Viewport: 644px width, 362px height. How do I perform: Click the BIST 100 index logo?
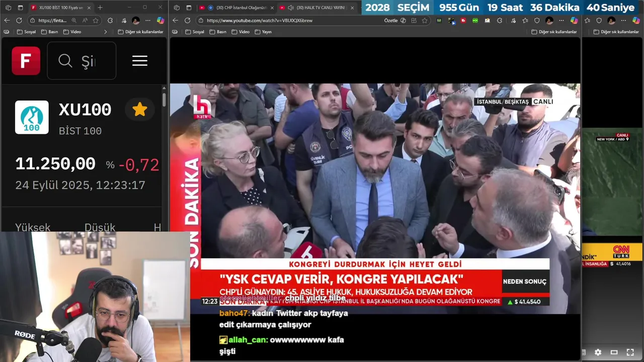tap(32, 117)
